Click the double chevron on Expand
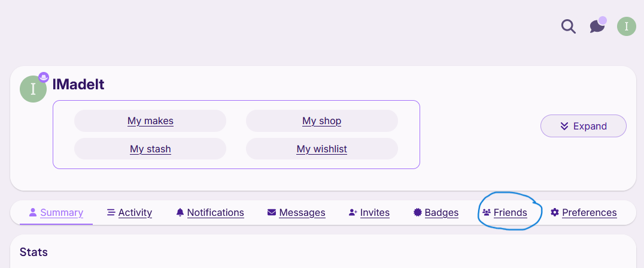644x268 pixels. (x=564, y=126)
